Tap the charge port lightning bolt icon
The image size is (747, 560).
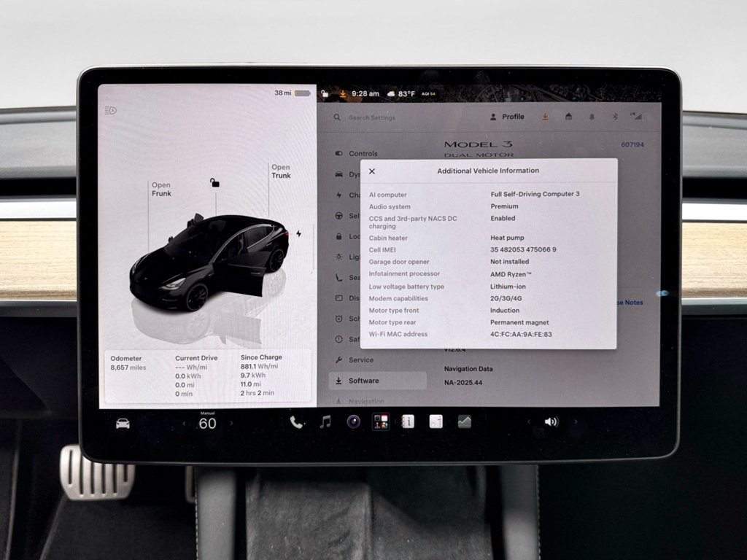pos(298,233)
